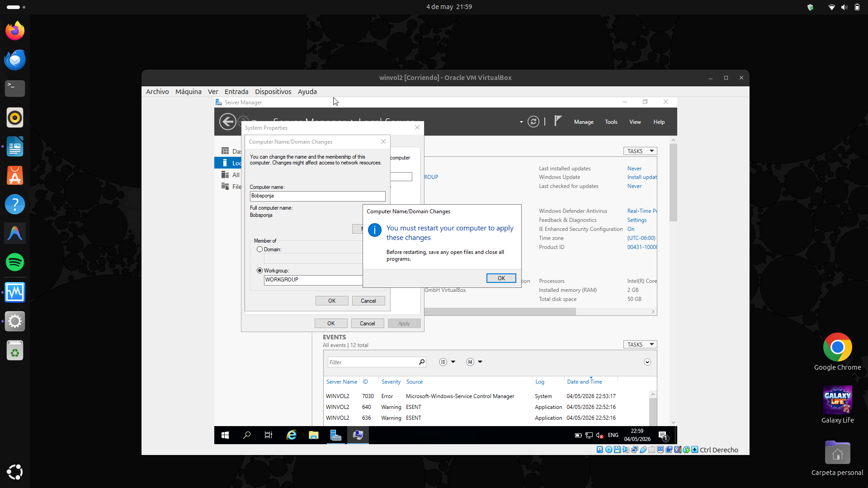This screenshot has height=488, width=868.
Task: Click the events filter search magnifier
Action: coord(421,362)
